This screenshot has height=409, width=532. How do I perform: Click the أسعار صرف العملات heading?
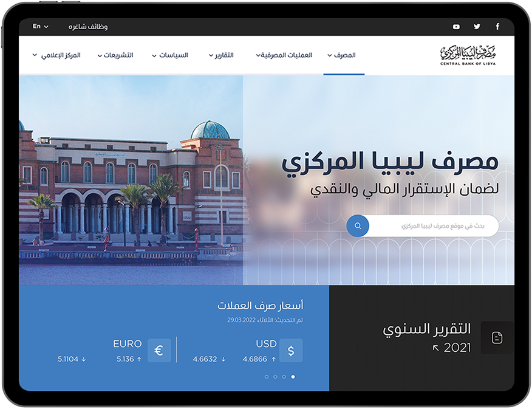(261, 306)
